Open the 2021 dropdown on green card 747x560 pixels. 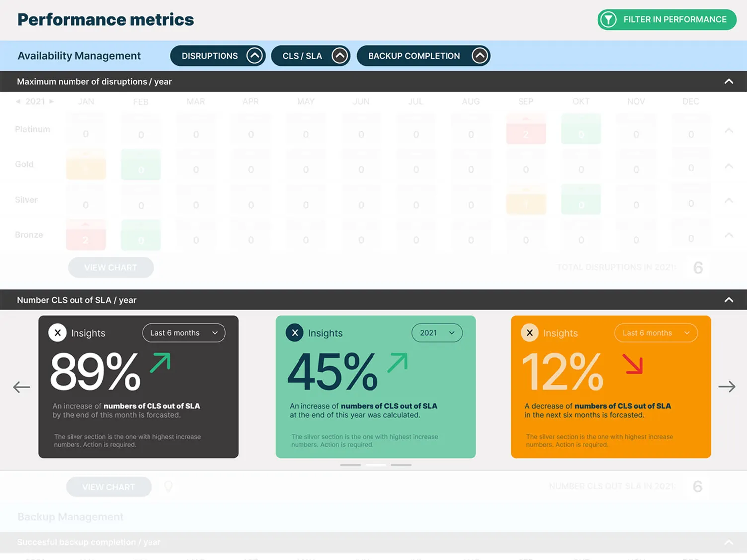click(437, 333)
